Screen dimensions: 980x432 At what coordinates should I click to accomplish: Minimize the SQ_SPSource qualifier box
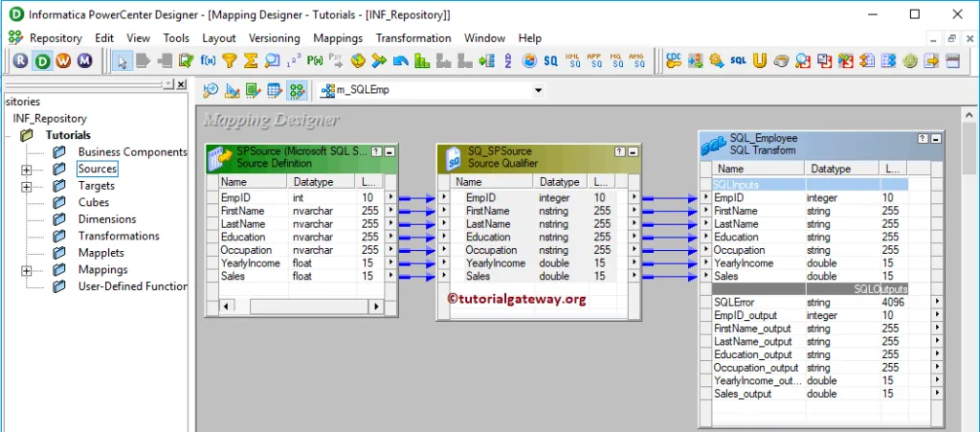(x=632, y=151)
